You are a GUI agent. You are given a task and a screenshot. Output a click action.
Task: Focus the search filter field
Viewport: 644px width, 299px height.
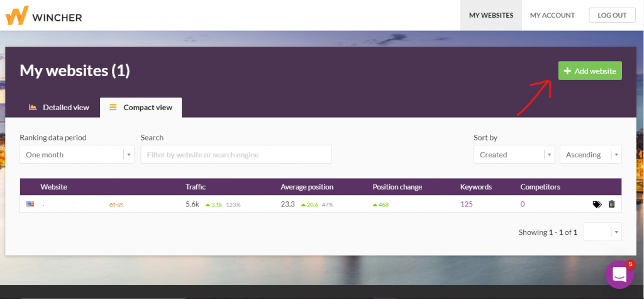pos(236,155)
